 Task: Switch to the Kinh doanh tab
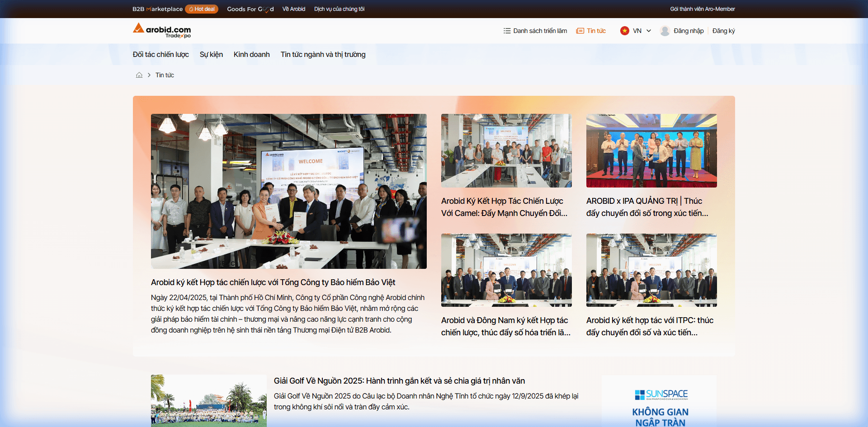[x=251, y=54]
